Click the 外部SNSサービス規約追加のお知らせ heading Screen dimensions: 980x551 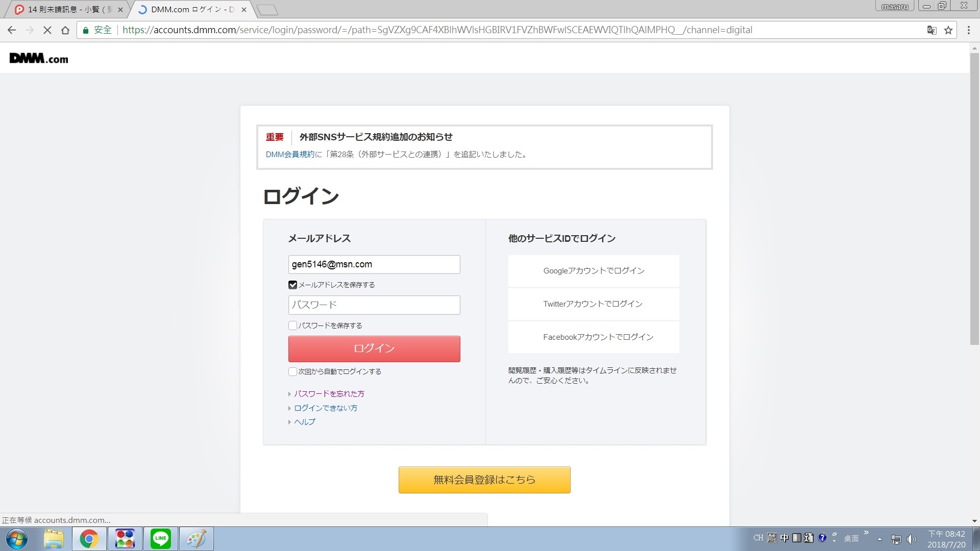tap(376, 137)
